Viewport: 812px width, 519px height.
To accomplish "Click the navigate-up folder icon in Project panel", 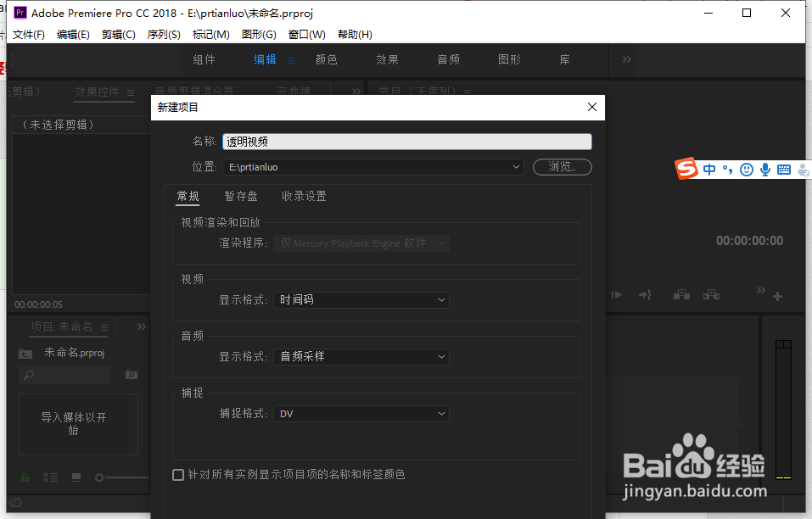I will 25,354.
